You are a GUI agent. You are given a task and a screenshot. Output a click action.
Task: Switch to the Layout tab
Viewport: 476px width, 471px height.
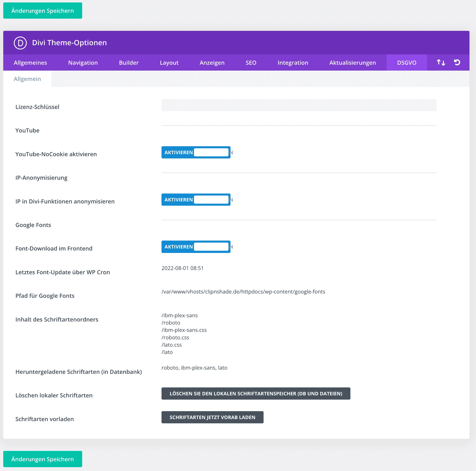pyautogui.click(x=169, y=62)
